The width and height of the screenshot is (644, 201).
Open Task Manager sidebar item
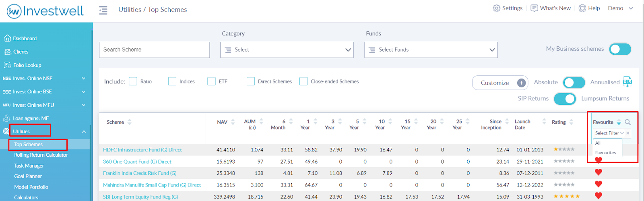coord(29,166)
